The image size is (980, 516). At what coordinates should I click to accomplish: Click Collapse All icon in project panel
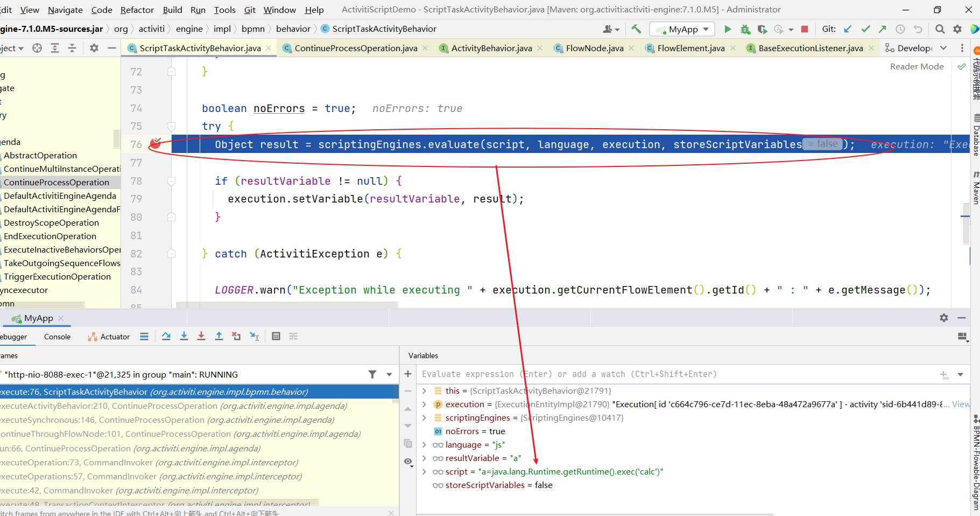point(72,48)
